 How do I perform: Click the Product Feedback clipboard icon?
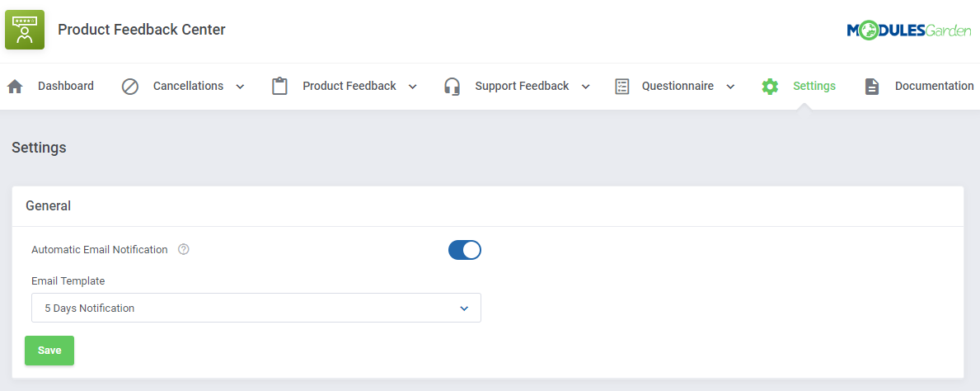coord(280,87)
